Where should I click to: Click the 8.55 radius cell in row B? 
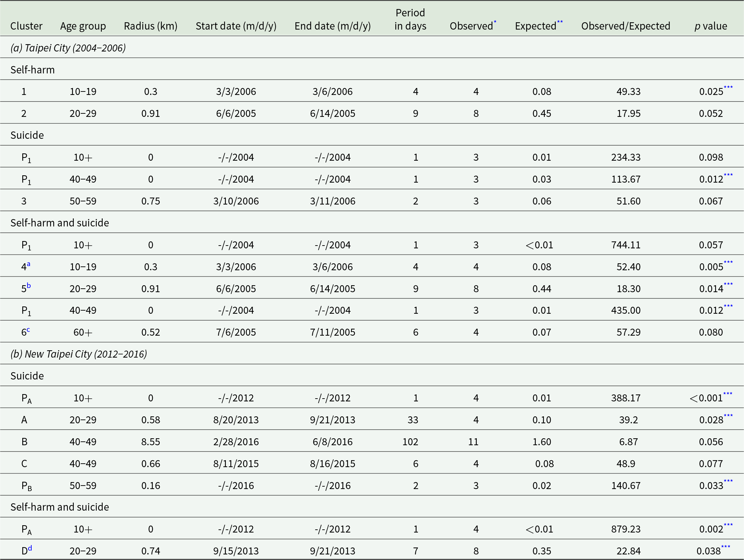pyautogui.click(x=150, y=442)
